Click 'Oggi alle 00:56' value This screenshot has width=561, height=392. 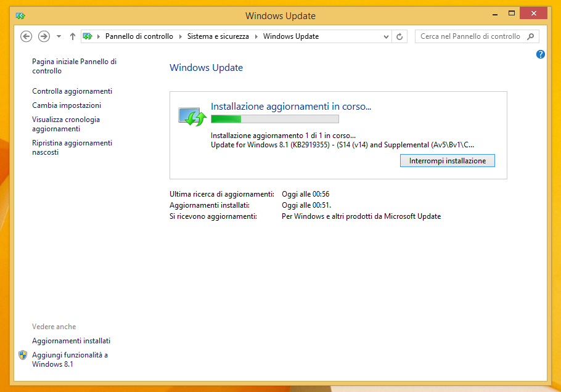306,194
